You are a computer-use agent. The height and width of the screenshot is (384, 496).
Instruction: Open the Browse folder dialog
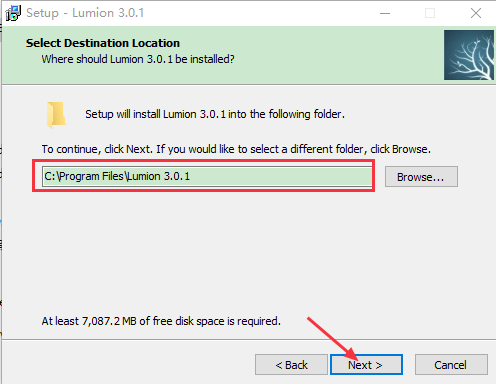click(421, 177)
